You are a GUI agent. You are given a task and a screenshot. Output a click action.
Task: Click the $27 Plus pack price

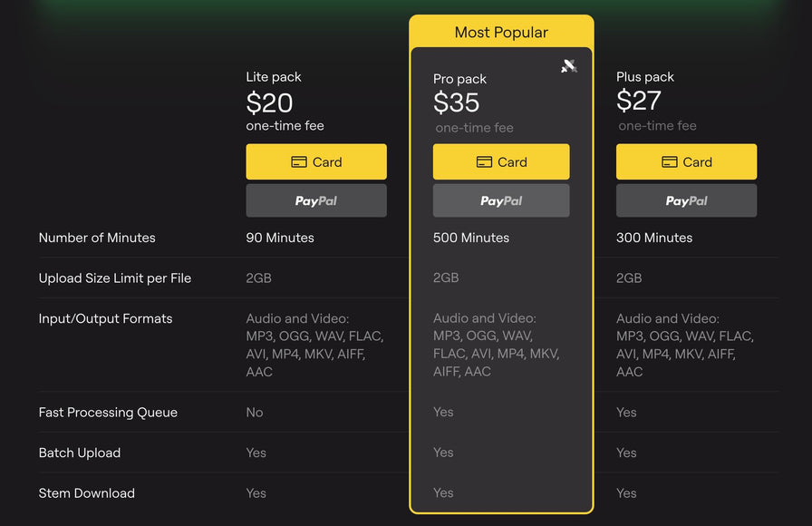639,101
